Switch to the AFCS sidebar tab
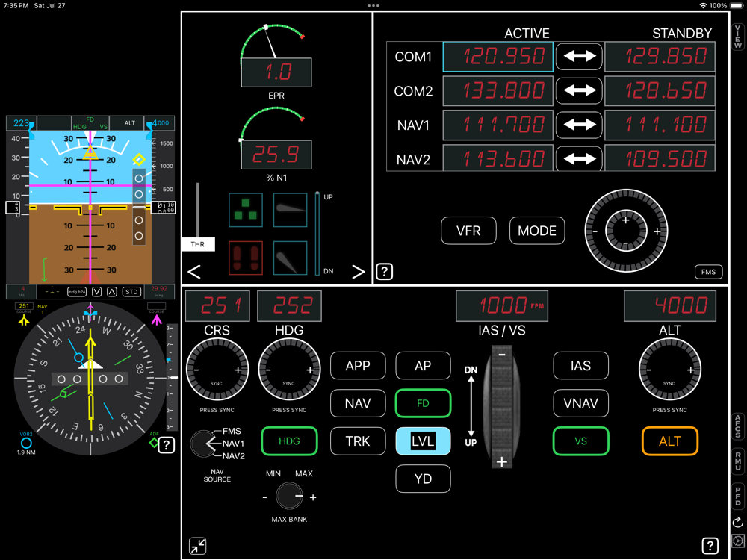 coord(738,426)
